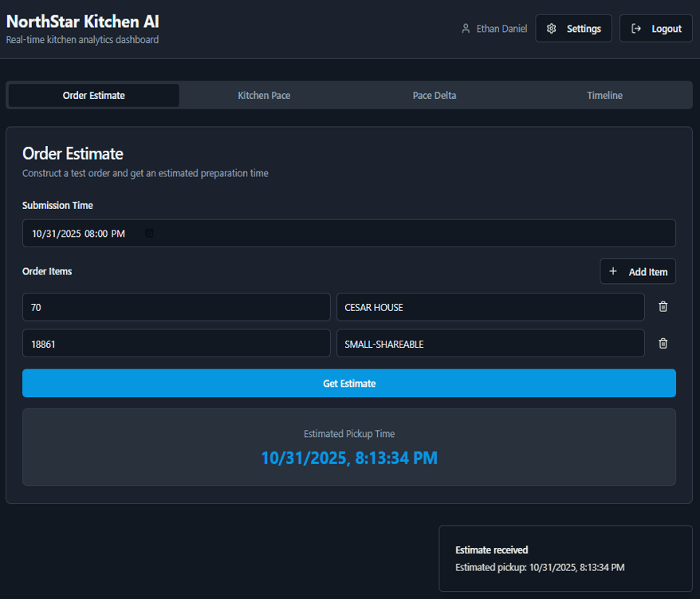Click the CESAR HOUSE item name field

490,307
